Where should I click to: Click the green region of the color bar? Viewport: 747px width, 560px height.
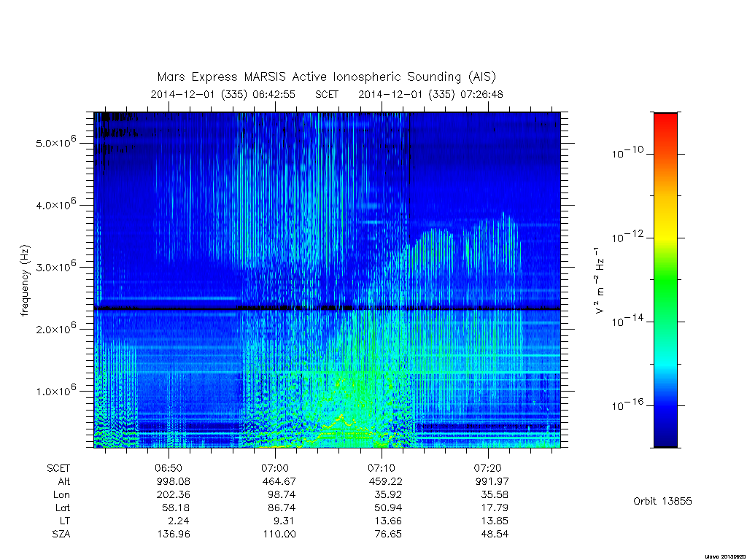tap(665, 281)
